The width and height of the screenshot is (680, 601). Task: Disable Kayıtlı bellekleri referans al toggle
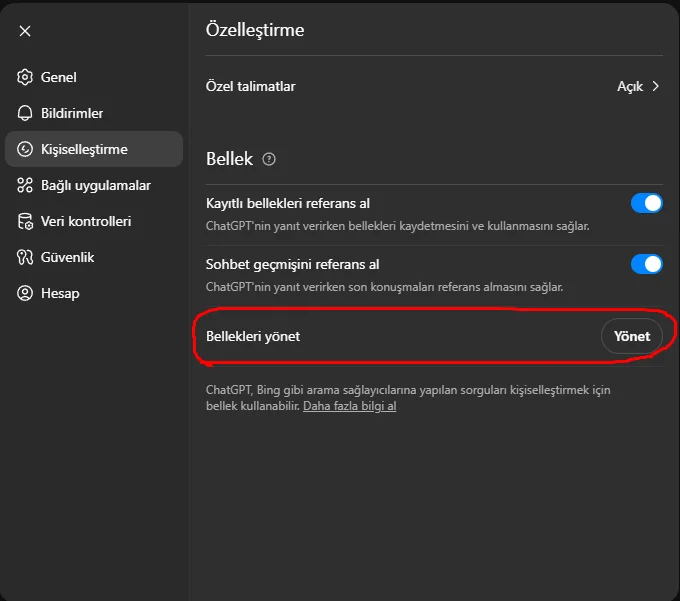point(646,203)
